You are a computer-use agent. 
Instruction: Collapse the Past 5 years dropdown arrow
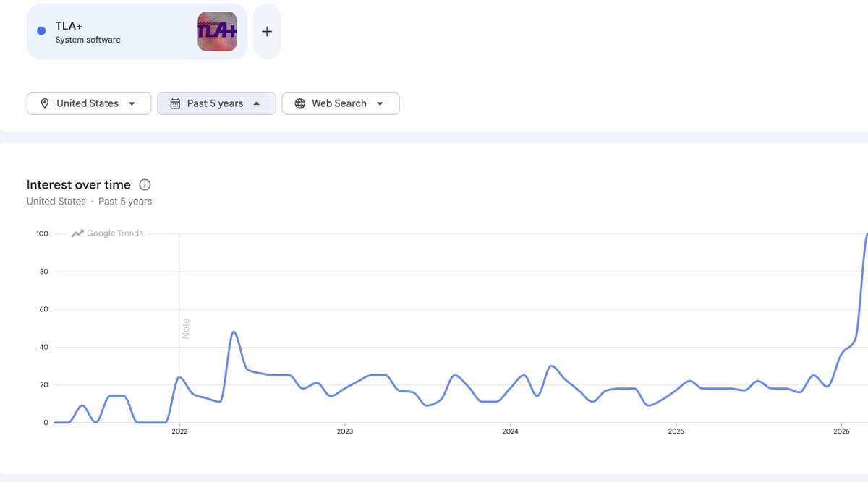[257, 103]
